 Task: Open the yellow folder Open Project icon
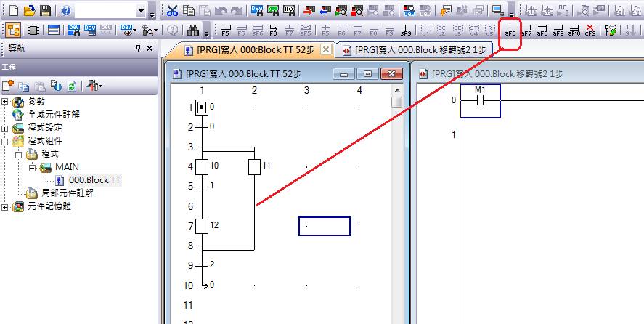pos(29,11)
